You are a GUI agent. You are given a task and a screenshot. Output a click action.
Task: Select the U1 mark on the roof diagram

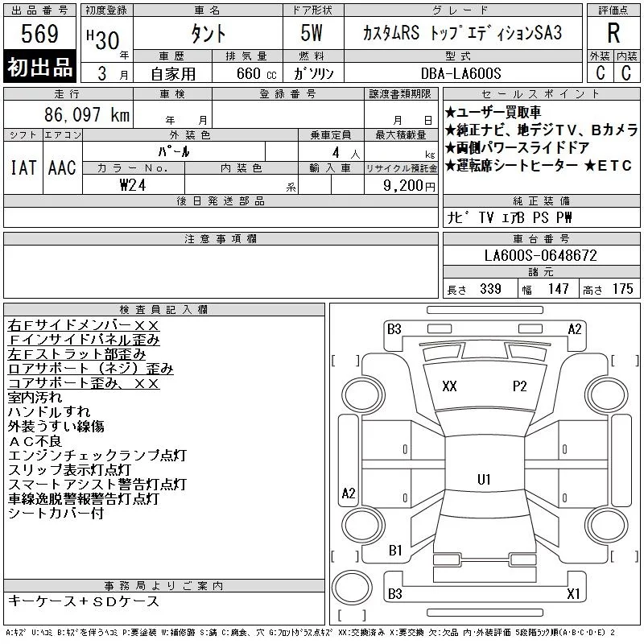tap(484, 479)
